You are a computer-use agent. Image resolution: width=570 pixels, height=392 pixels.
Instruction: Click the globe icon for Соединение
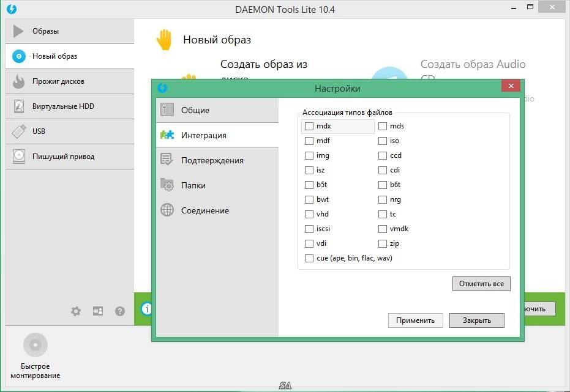coord(167,210)
